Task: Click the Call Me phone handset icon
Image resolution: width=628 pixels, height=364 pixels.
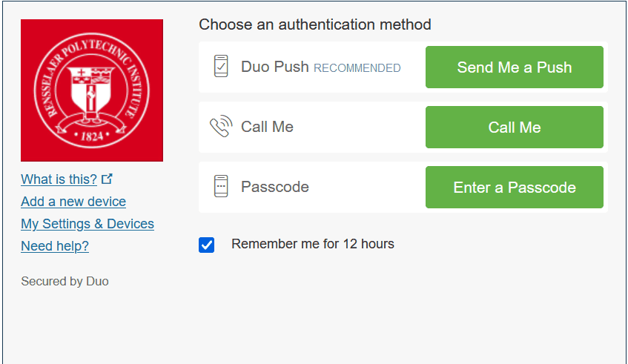Action: [x=221, y=127]
